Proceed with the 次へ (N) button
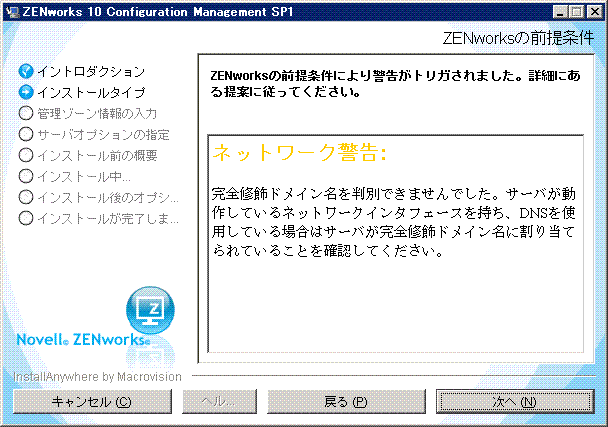The height and width of the screenshot is (427, 608). pos(515,401)
